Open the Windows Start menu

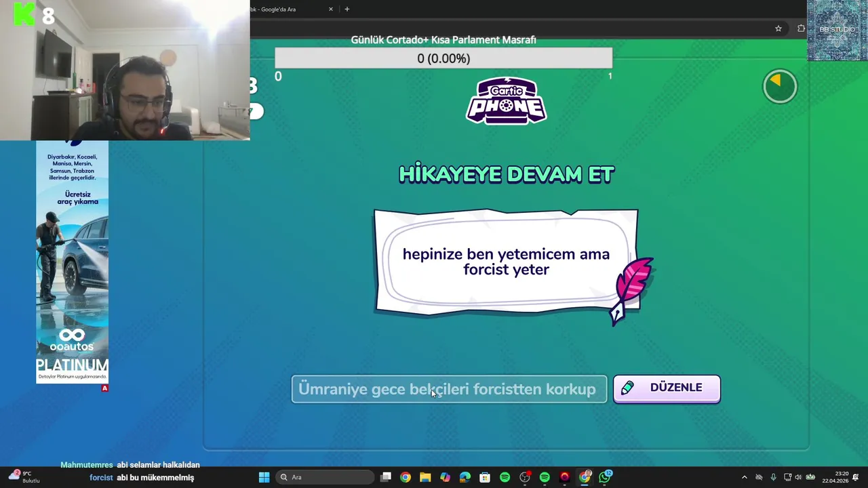point(264,477)
